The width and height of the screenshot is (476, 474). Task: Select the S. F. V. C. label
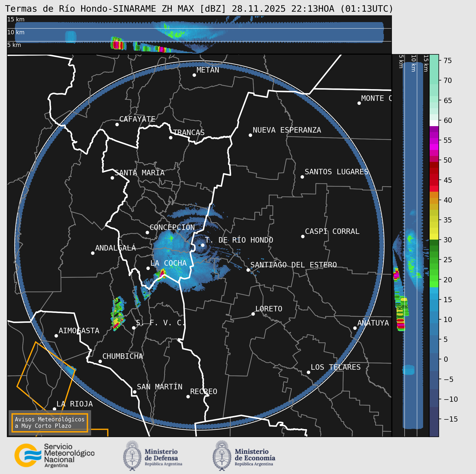click(x=160, y=323)
